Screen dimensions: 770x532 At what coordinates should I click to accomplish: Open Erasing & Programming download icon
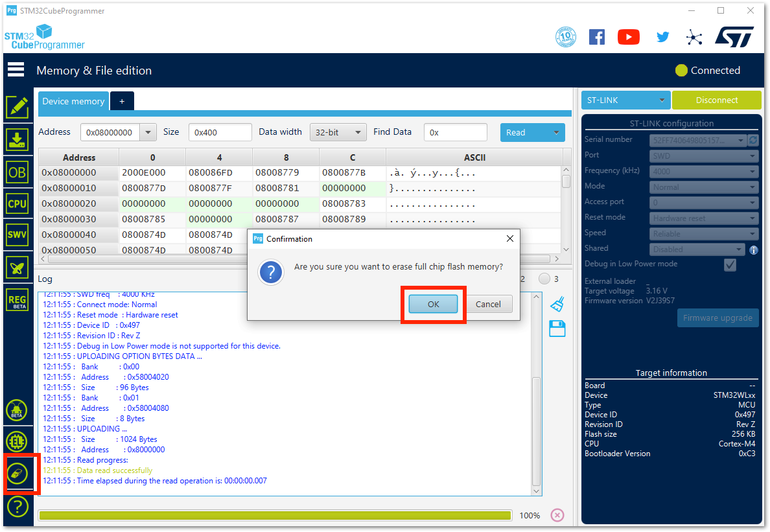click(17, 140)
